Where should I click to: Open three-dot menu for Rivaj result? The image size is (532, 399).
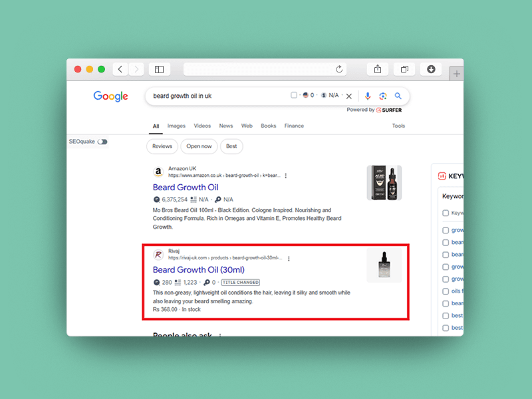click(x=289, y=258)
